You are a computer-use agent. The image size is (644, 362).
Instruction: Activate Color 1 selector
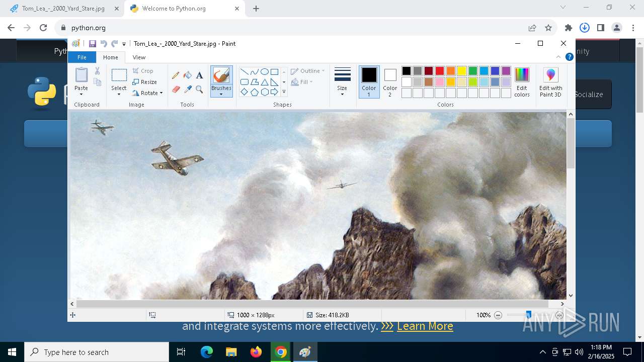coord(369,82)
